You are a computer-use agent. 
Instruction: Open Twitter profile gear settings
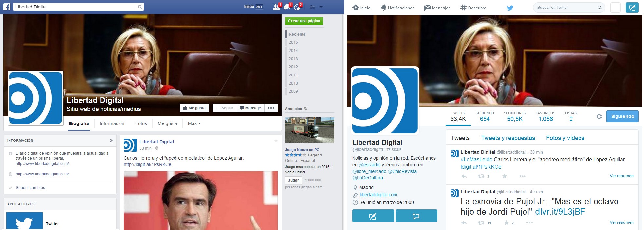pyautogui.click(x=599, y=117)
